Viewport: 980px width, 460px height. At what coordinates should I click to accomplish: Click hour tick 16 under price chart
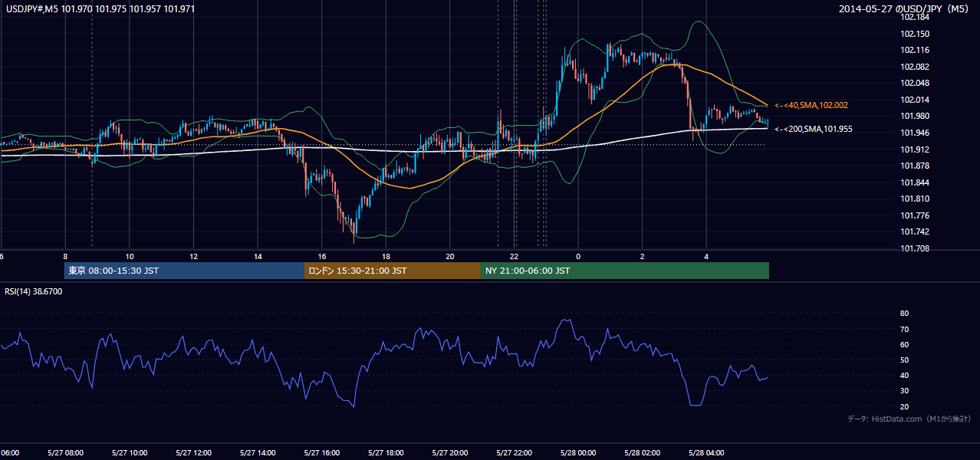[322, 256]
